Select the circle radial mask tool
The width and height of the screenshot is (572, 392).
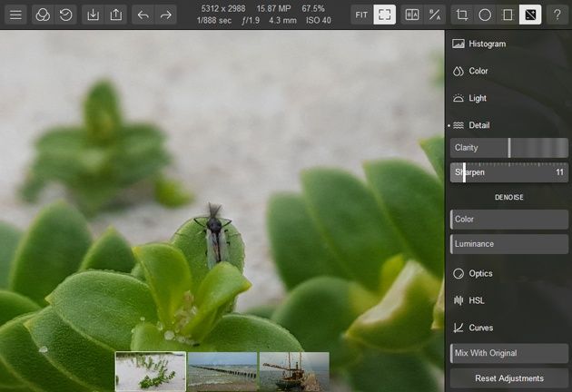pos(485,15)
